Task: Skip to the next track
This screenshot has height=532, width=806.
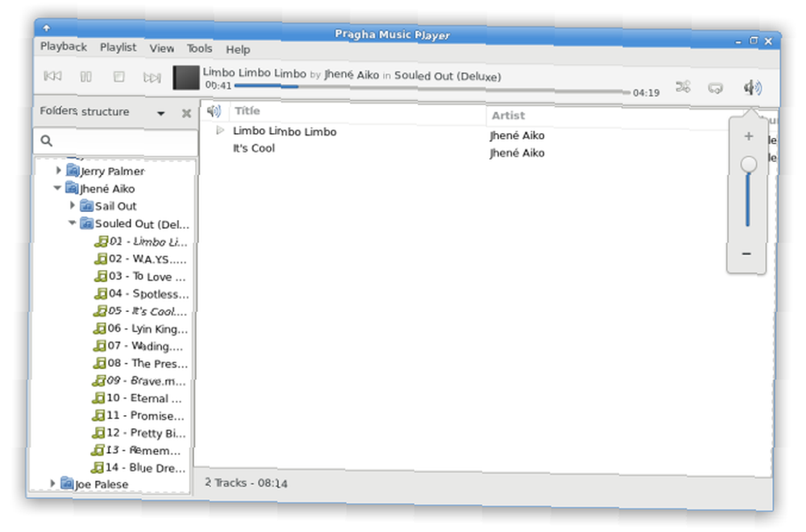Action: [152, 77]
